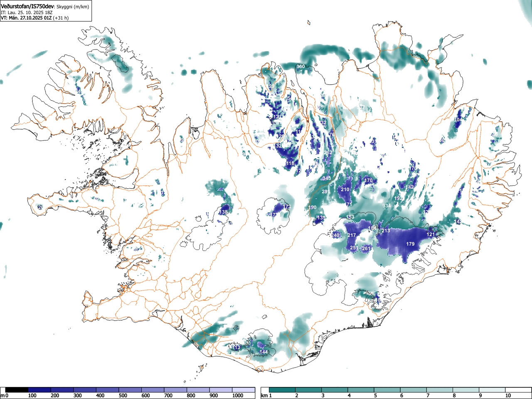Select the VT: Mán. 27.10.2025 01Z line

click(x=26, y=18)
